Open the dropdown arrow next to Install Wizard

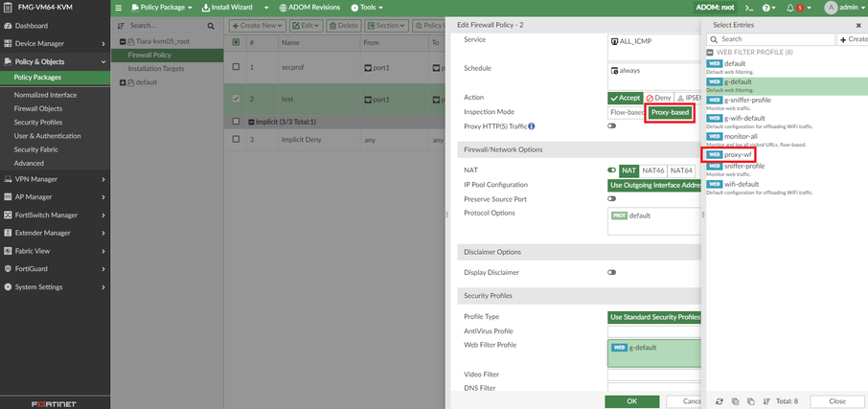[x=266, y=8]
